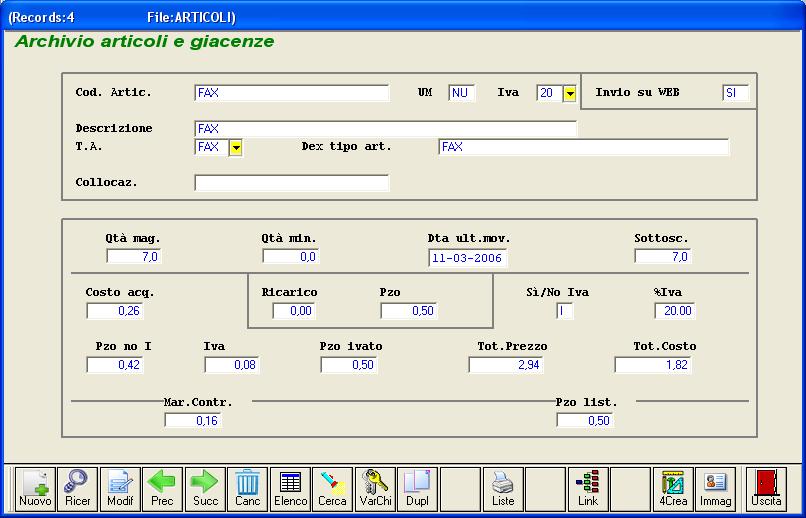Select the Qtà min. field

290,256
